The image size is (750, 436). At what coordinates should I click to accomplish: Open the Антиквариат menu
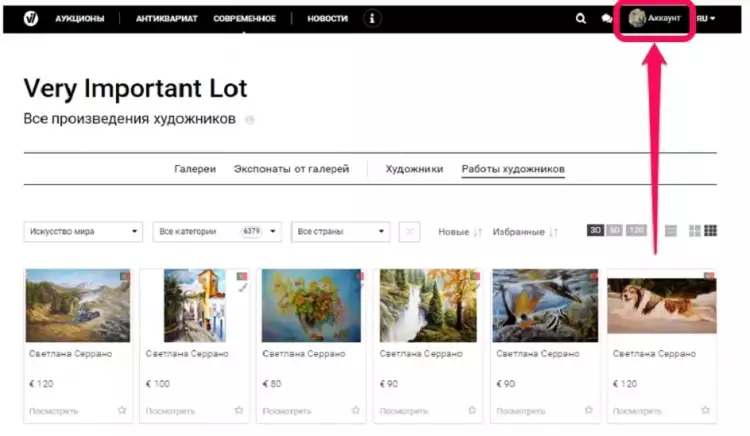(x=166, y=19)
